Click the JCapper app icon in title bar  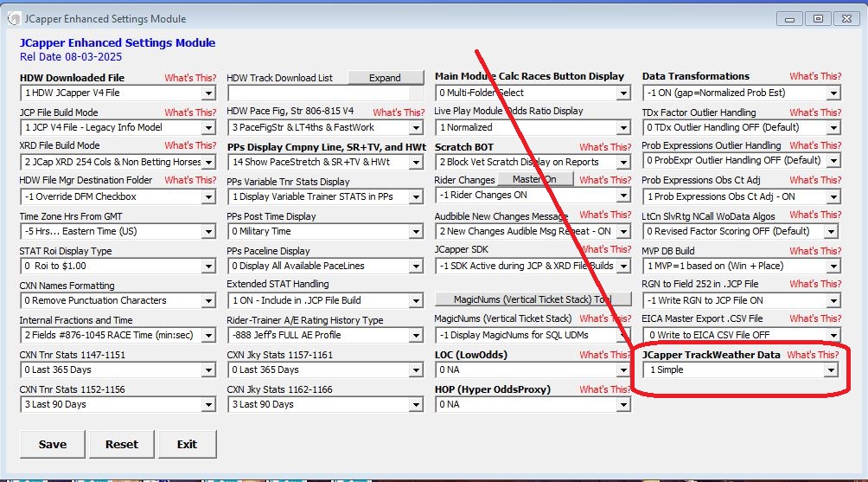tap(14, 18)
